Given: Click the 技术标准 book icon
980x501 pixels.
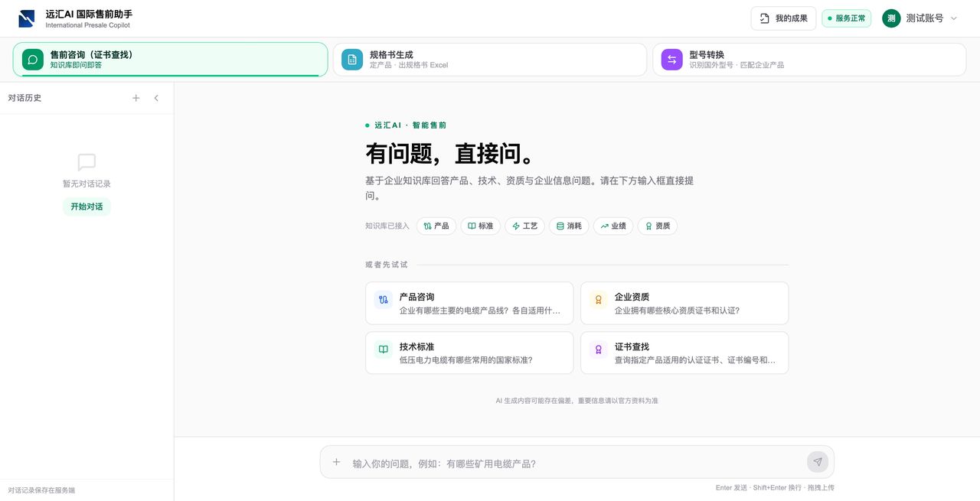Looking at the screenshot, I should (383, 350).
